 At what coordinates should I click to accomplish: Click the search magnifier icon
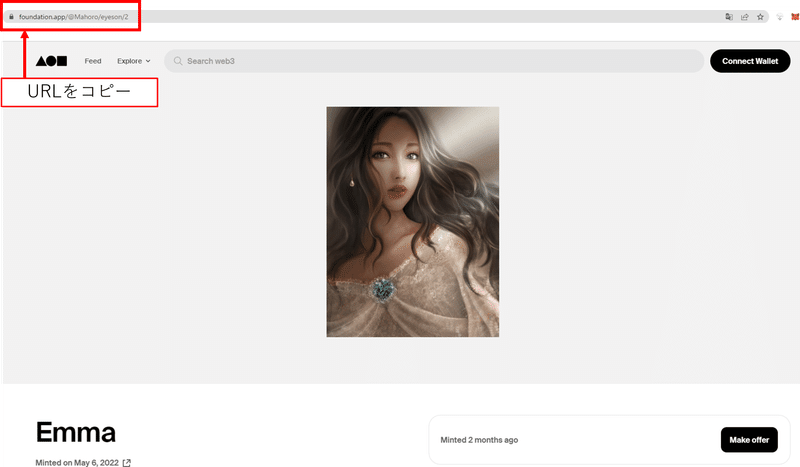click(x=178, y=61)
